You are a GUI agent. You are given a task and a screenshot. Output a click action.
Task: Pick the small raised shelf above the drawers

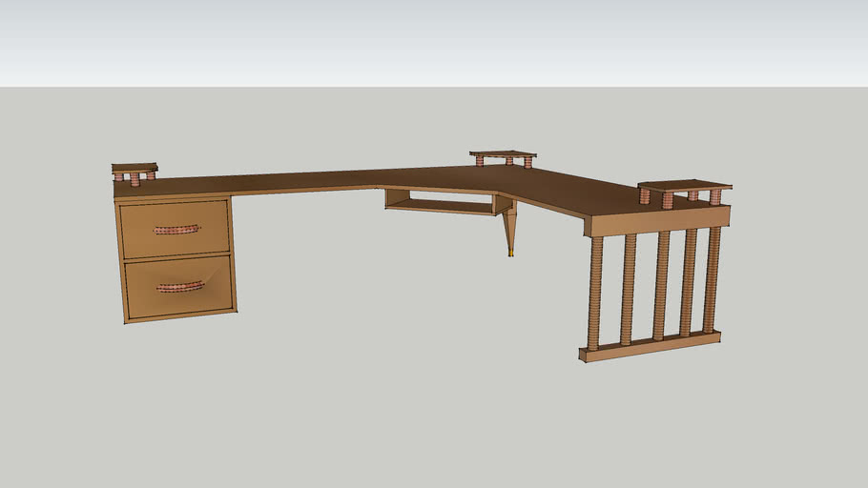pos(134,168)
